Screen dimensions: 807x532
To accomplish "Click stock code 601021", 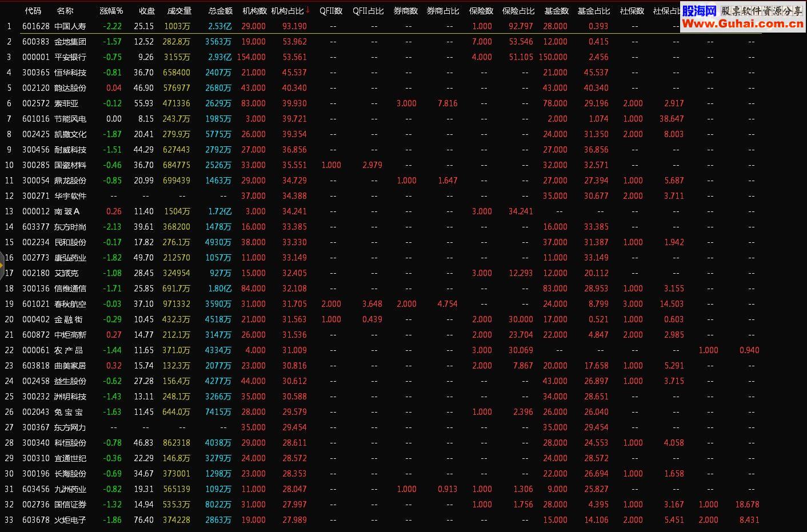I will point(36,304).
